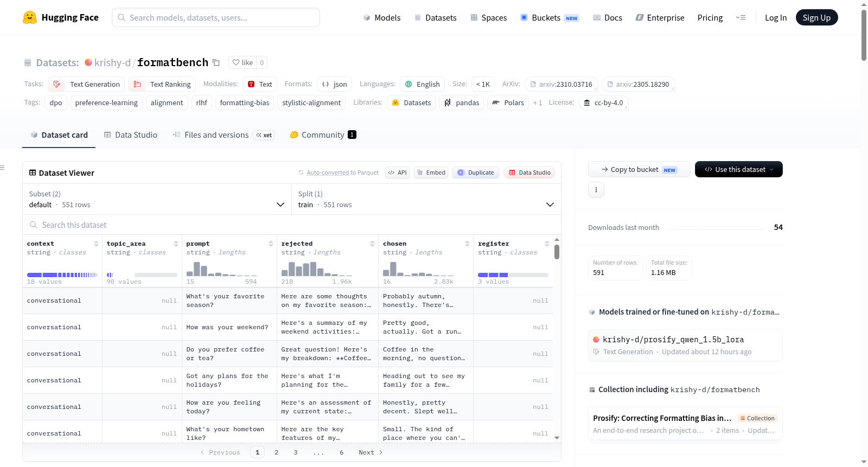Sort by the rejected column
Screen dimensions: 868x467
(372, 244)
